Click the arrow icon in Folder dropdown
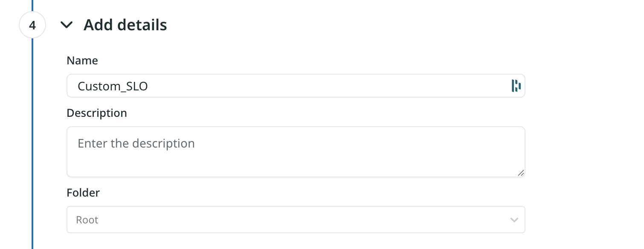This screenshot has height=249, width=644. 514,220
